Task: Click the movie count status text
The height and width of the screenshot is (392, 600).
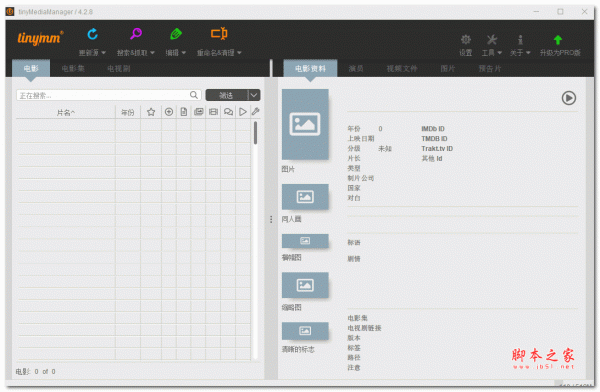Action: (36, 371)
